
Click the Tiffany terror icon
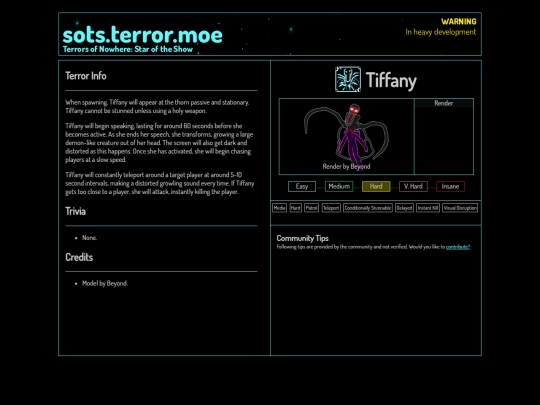click(348, 79)
